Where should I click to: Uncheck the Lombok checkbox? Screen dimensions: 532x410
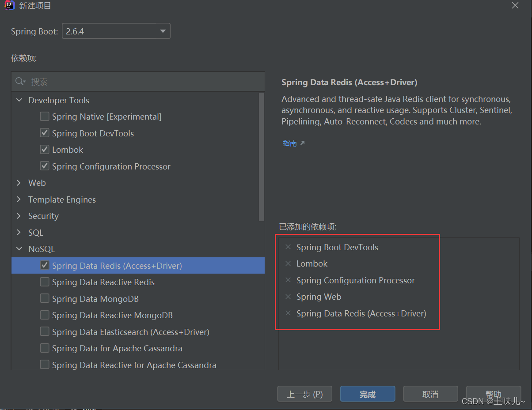(x=45, y=150)
